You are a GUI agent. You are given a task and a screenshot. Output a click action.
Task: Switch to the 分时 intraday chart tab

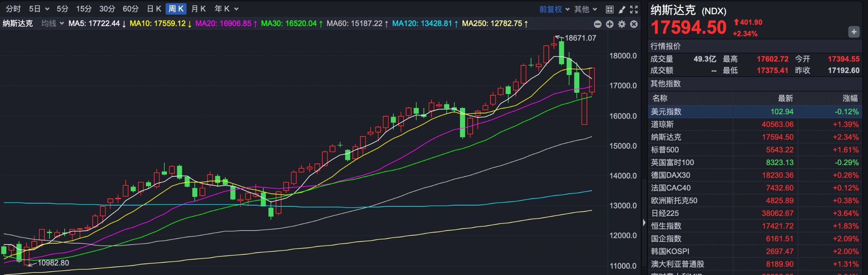click(13, 9)
